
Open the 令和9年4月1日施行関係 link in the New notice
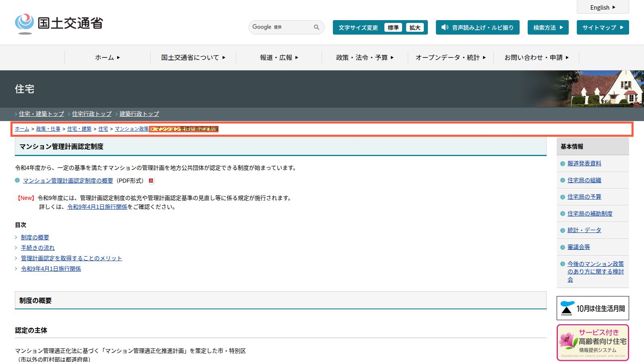[x=97, y=207]
